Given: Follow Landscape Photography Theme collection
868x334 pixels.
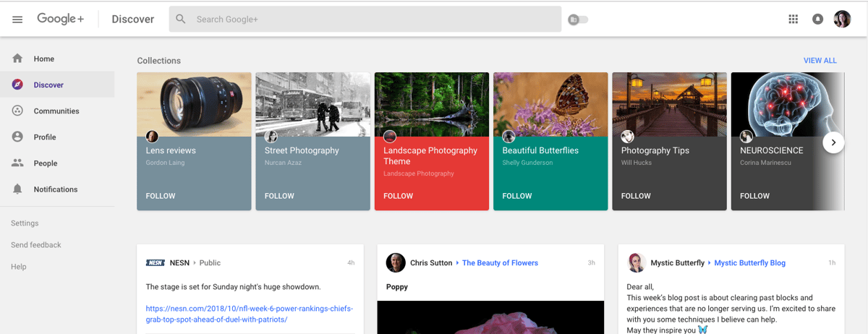Looking at the screenshot, I should [x=398, y=196].
